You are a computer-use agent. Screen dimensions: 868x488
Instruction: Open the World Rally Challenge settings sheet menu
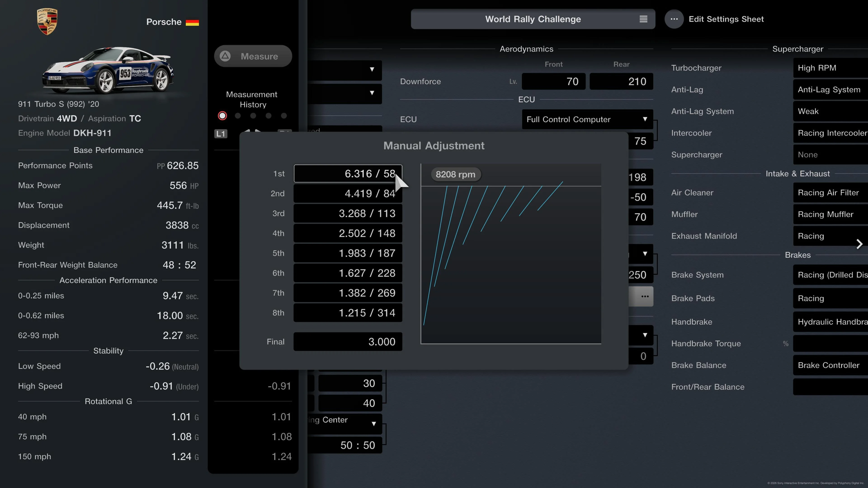[533, 19]
